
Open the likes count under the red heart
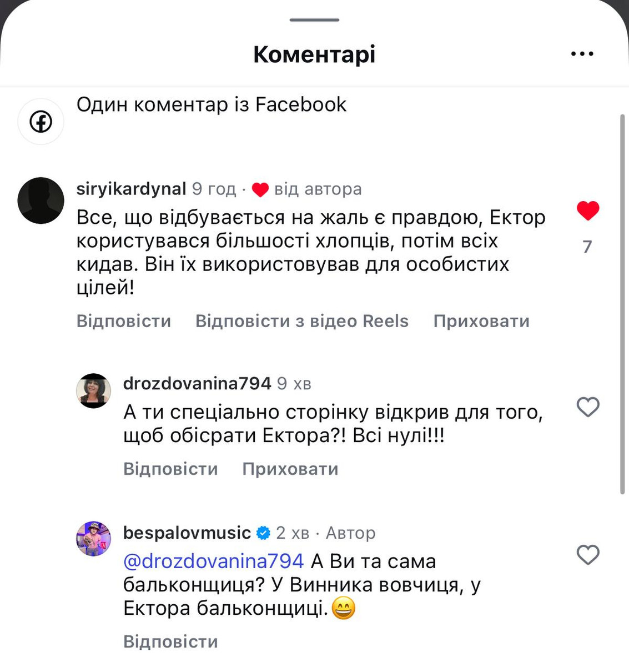pyautogui.click(x=586, y=246)
